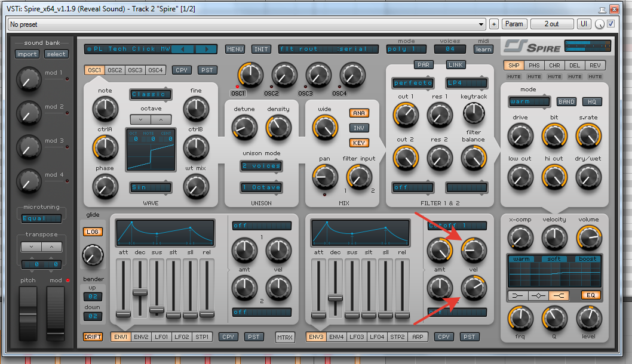Screen dimensions: 632x364
Task: Toggle the HQ button
Action: [x=592, y=102]
